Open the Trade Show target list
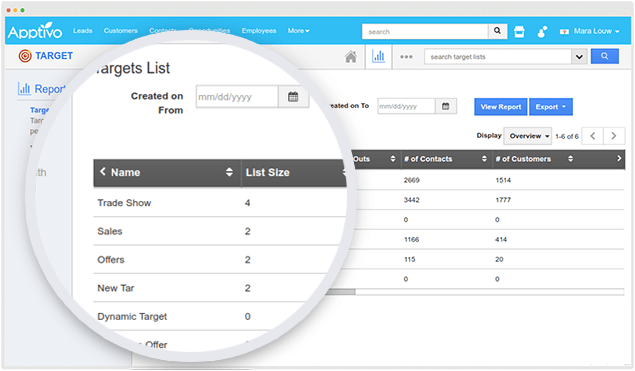The width and height of the screenshot is (635, 371). pos(124,203)
